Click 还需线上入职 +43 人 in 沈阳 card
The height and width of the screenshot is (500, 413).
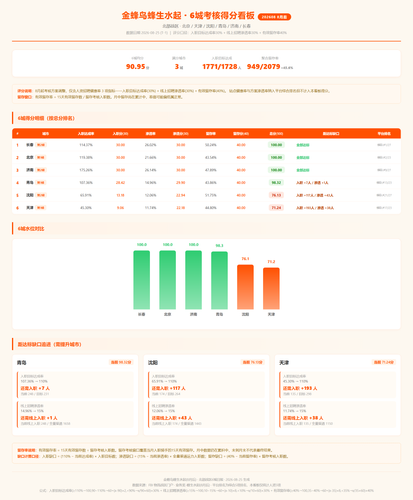[x=172, y=418]
